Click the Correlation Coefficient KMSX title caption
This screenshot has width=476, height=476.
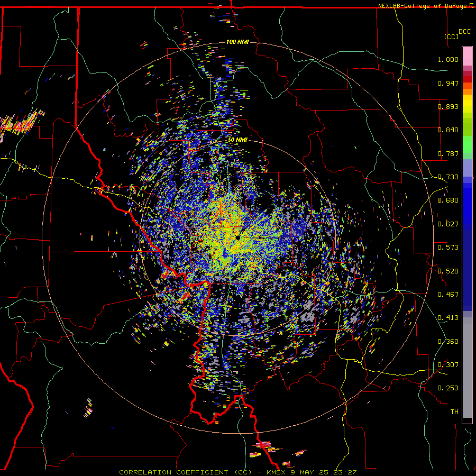(x=237, y=472)
